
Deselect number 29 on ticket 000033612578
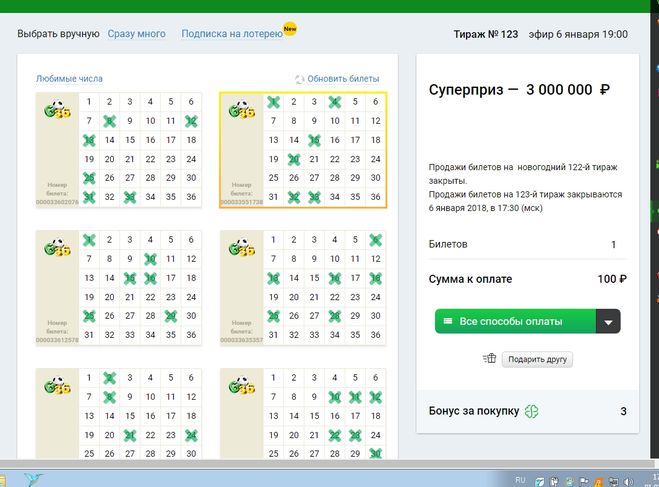[170, 316]
